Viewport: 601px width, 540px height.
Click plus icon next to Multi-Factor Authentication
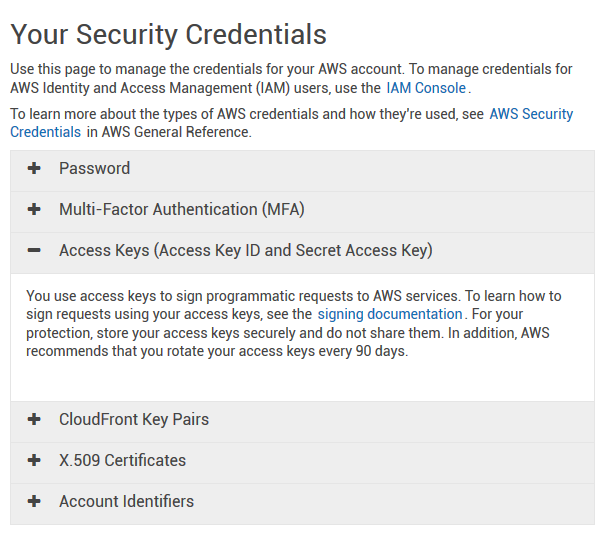(34, 210)
